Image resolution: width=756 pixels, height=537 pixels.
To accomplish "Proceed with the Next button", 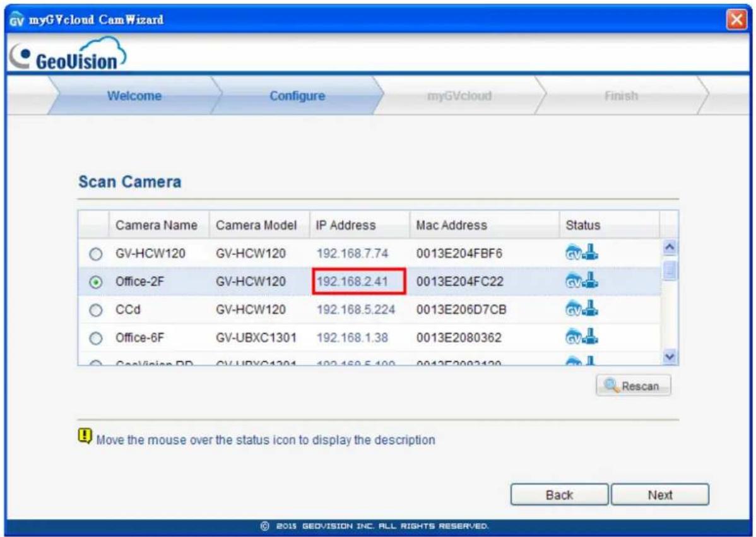I will (660, 495).
